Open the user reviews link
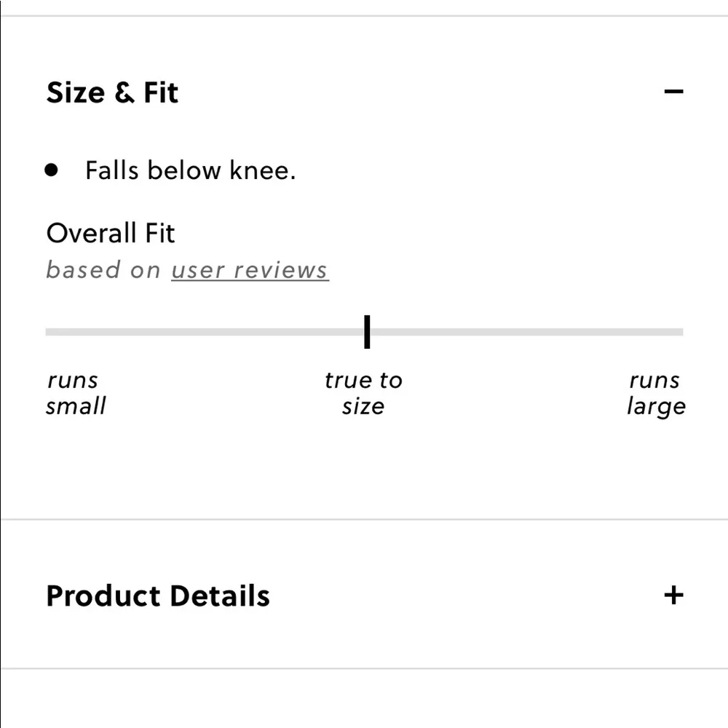Viewport: 728px width, 728px height. click(x=250, y=270)
